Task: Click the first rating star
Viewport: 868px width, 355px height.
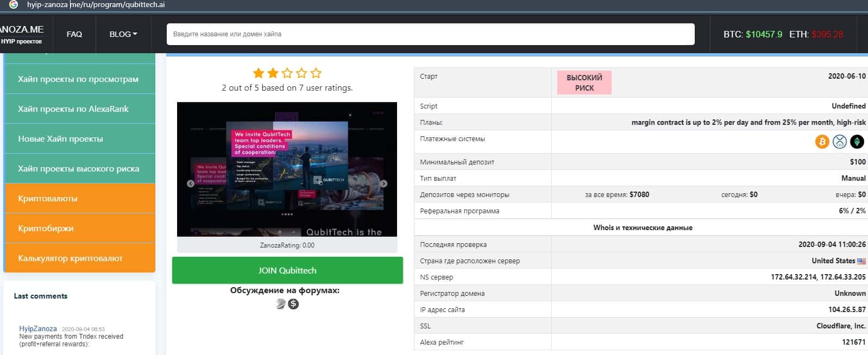Action: coord(259,73)
